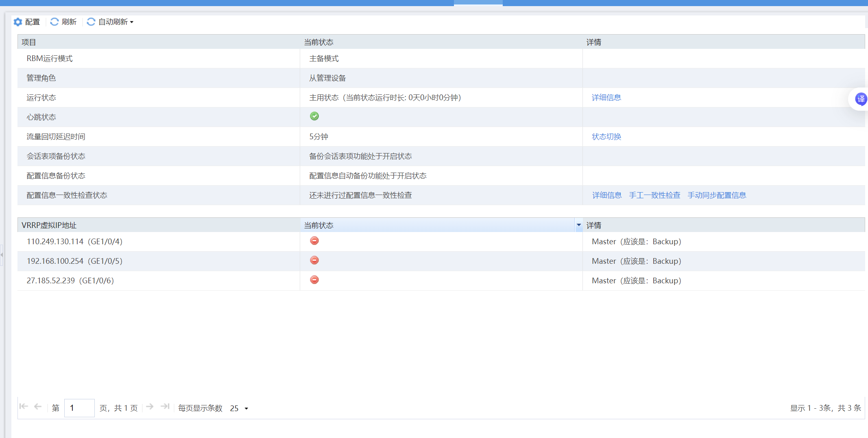This screenshot has height=438, width=868.
Task: Sort by VRRP虚拟IP地址 column header
Action: tap(159, 225)
